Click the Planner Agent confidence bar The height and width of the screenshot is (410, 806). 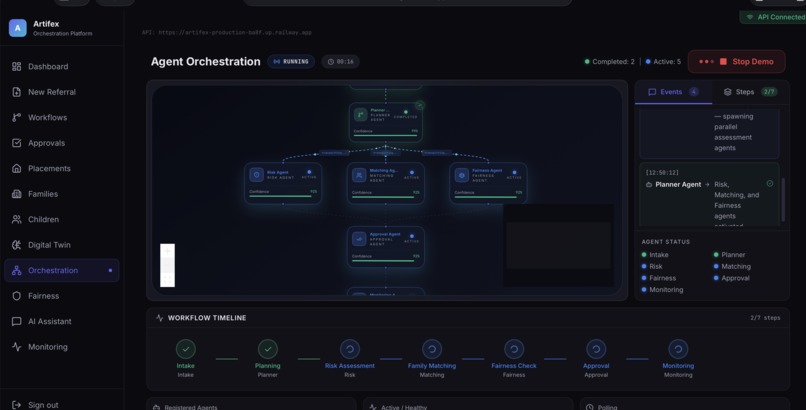coord(386,136)
